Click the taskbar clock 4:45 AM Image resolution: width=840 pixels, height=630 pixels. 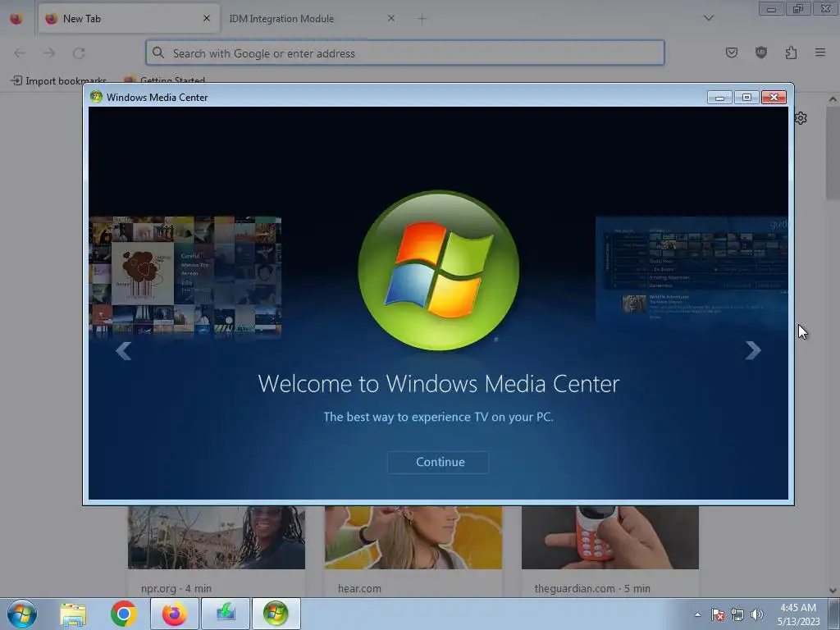798,614
